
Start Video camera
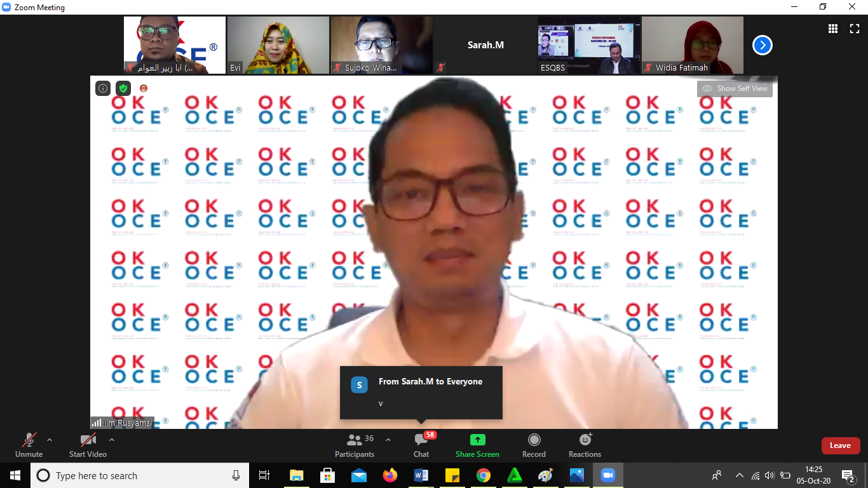[x=88, y=445]
